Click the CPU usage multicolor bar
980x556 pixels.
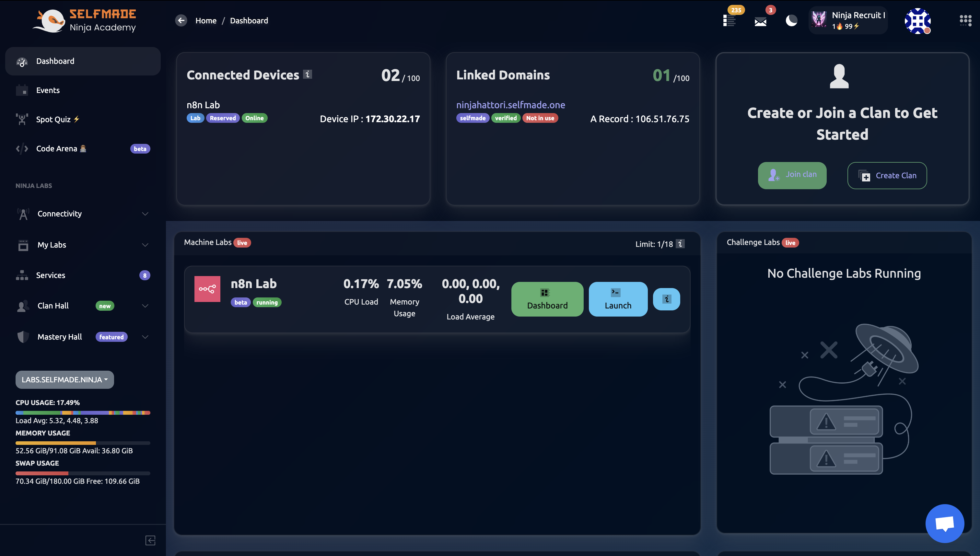coord(83,413)
